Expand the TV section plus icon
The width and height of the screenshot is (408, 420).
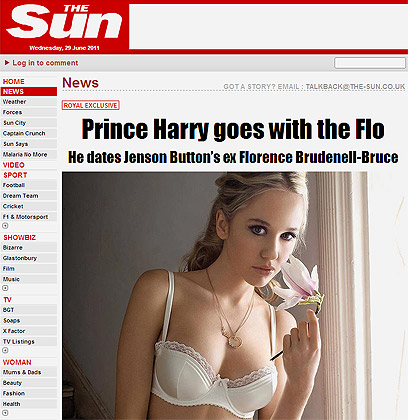coord(5,350)
